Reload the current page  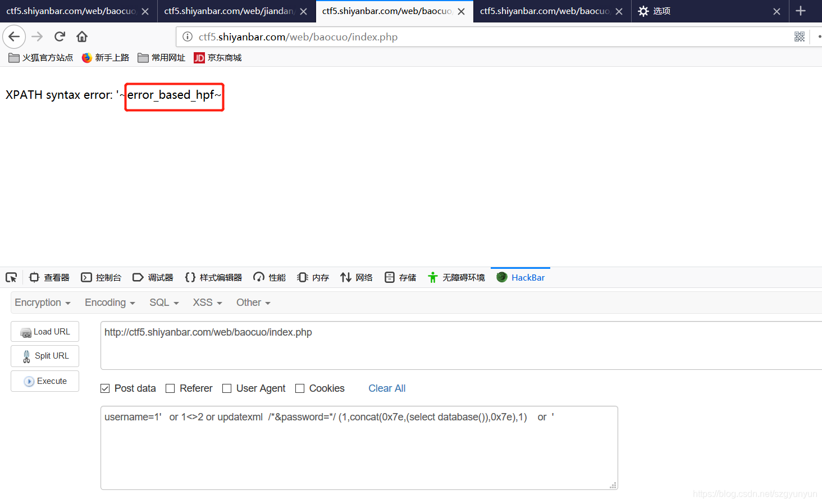(x=60, y=36)
